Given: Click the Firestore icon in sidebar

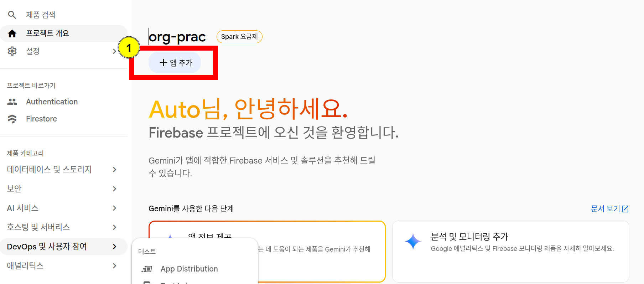Looking at the screenshot, I should [12, 119].
